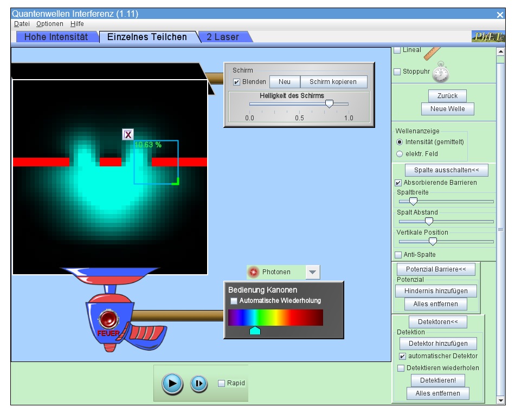Click the vertical scrollbar thumb

(x=500, y=229)
